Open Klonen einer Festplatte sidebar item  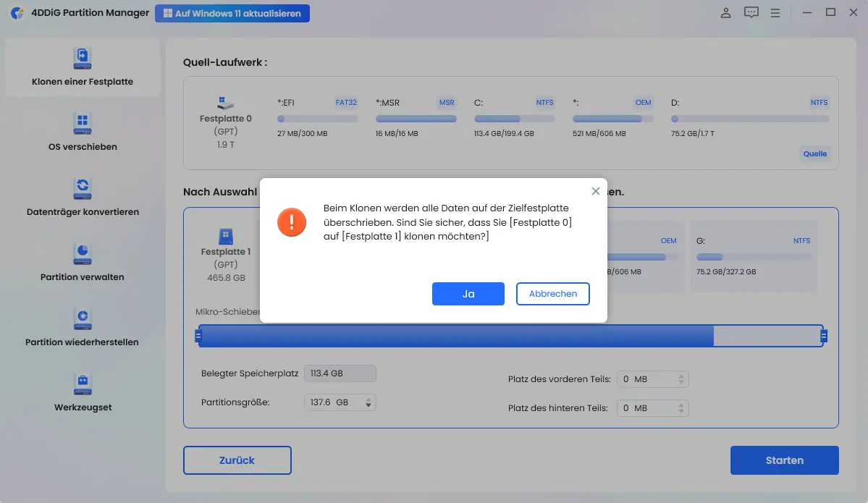tap(83, 67)
